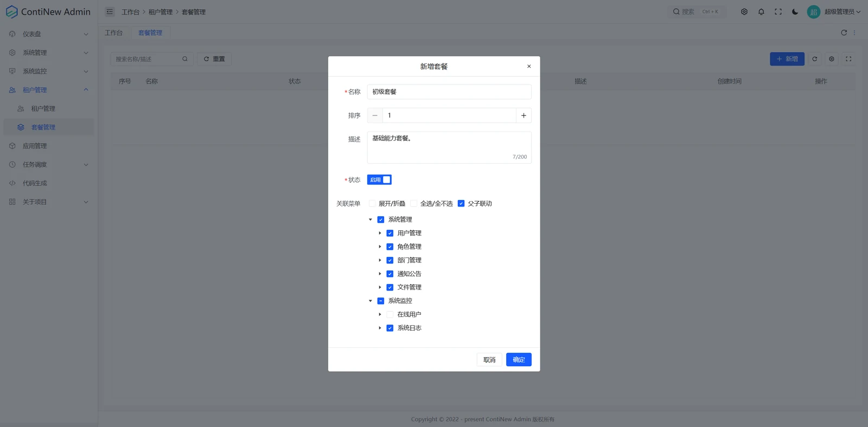The image size is (868, 427).
Task: Click the 重置 button
Action: tap(214, 59)
